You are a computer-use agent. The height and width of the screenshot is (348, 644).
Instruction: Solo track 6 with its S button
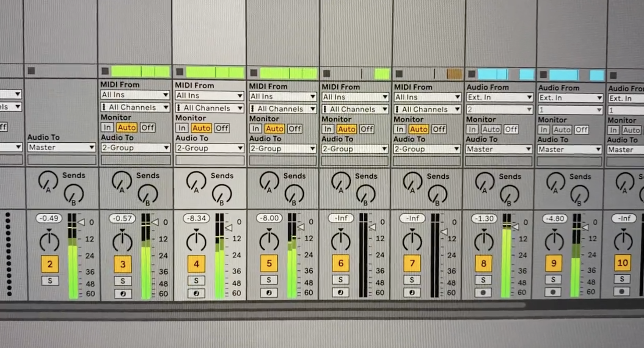340,280
